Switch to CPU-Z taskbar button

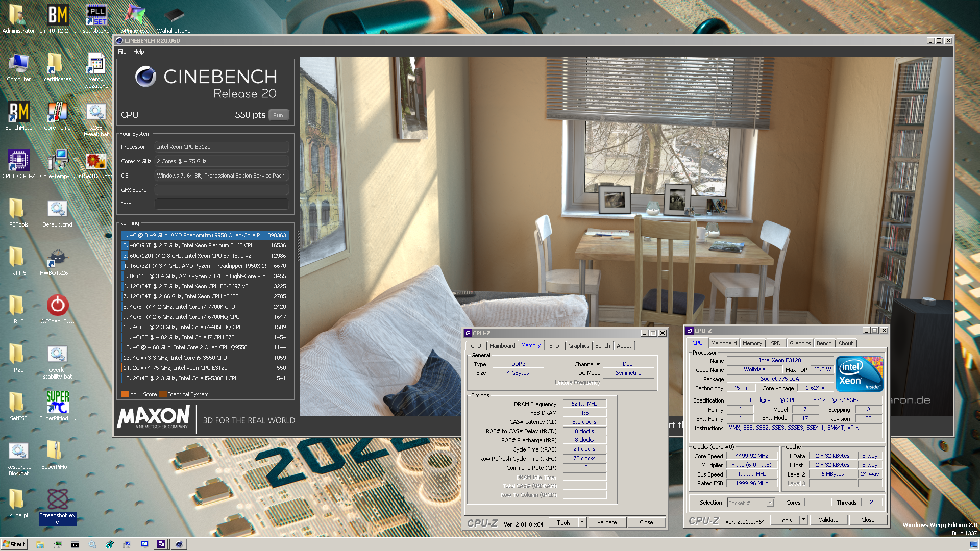(x=161, y=544)
